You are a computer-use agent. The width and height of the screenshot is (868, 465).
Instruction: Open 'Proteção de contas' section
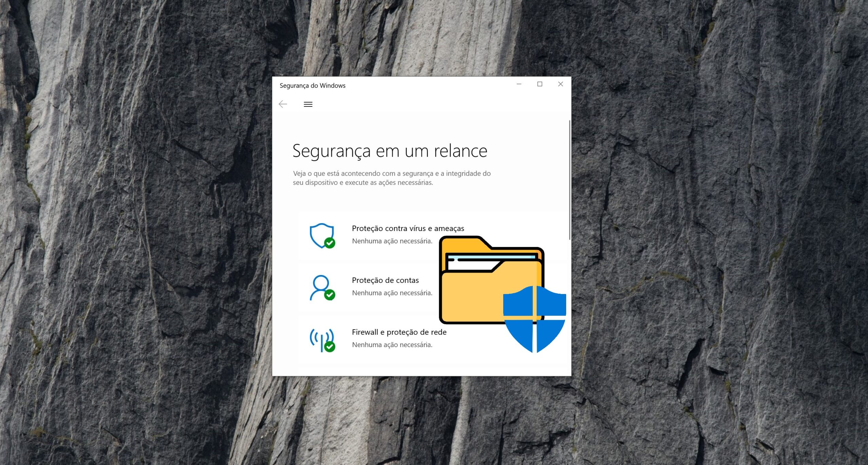click(x=385, y=280)
